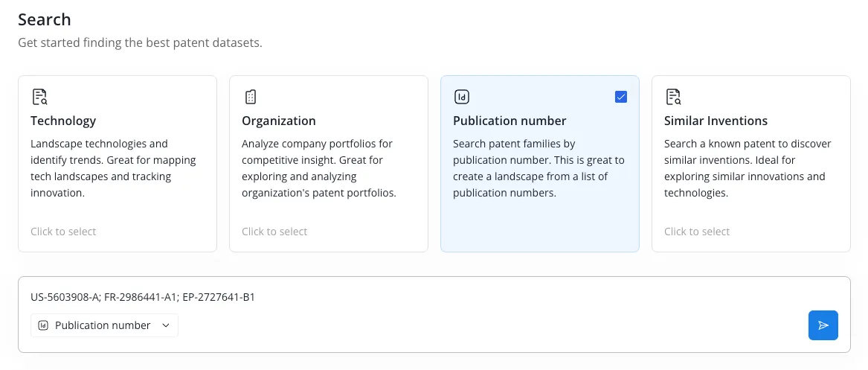Click 'Click to select' under Similar Inventions

pos(697,232)
